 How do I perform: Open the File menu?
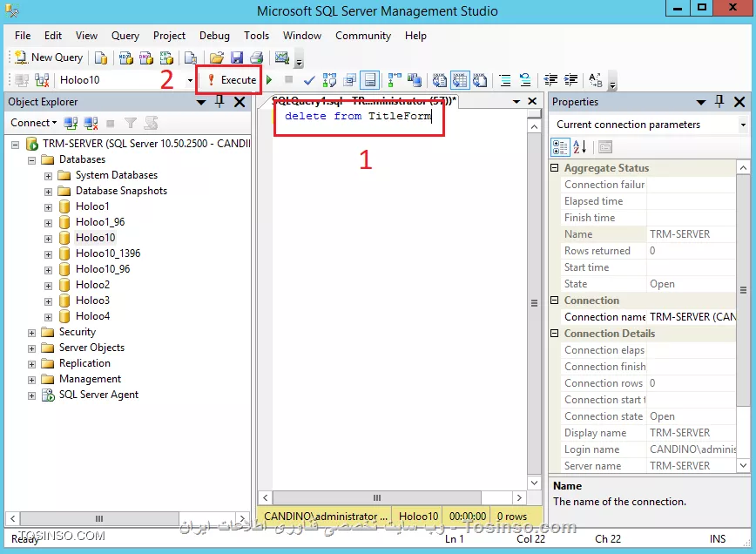pyautogui.click(x=23, y=36)
